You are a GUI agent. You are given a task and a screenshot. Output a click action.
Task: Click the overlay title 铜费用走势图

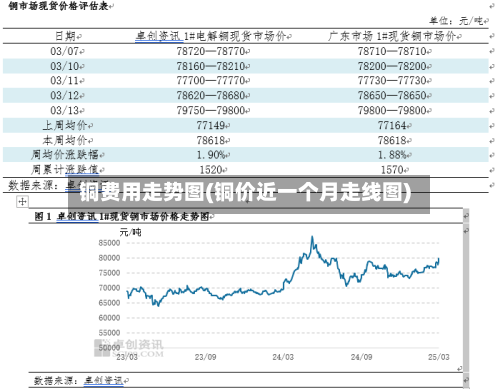click(142, 192)
